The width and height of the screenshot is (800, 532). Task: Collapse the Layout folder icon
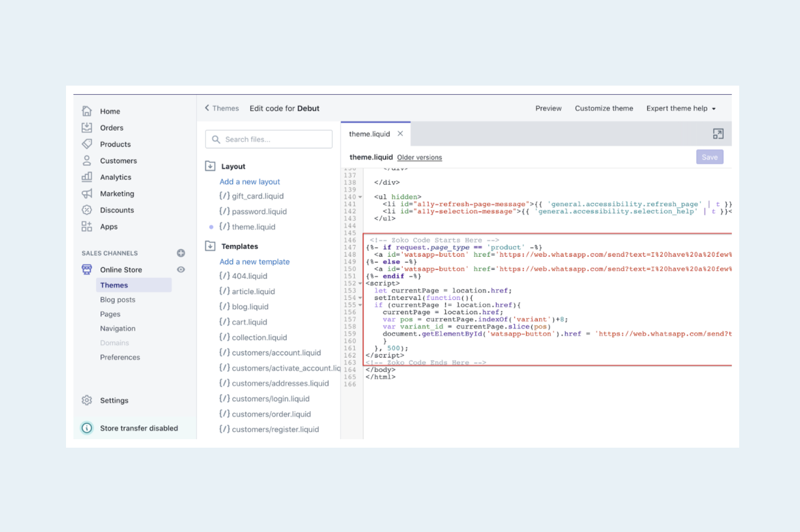point(210,166)
